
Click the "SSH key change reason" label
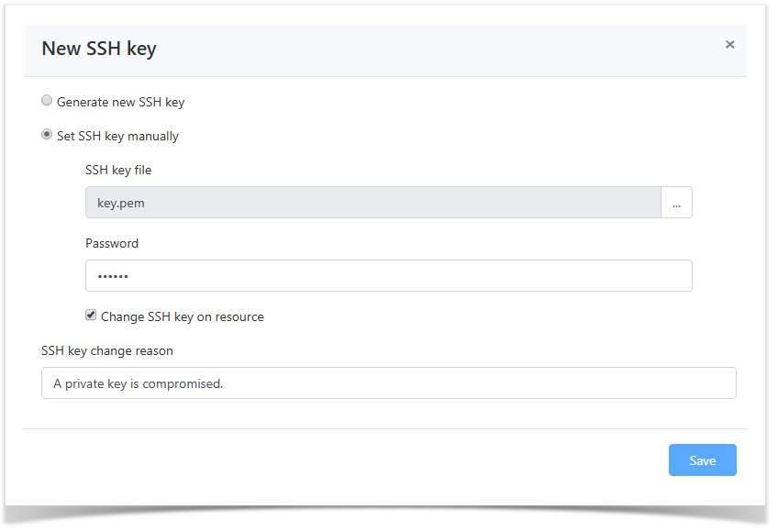[106, 350]
